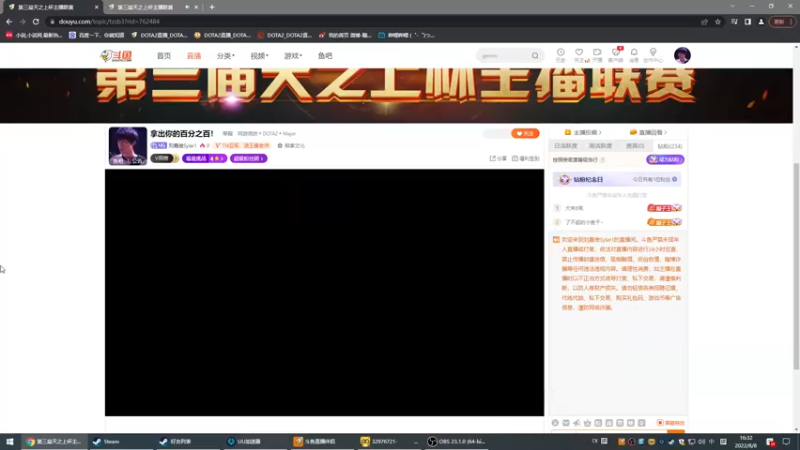Click the report link beside the title
The image size is (800, 450).
pyautogui.click(x=228, y=134)
